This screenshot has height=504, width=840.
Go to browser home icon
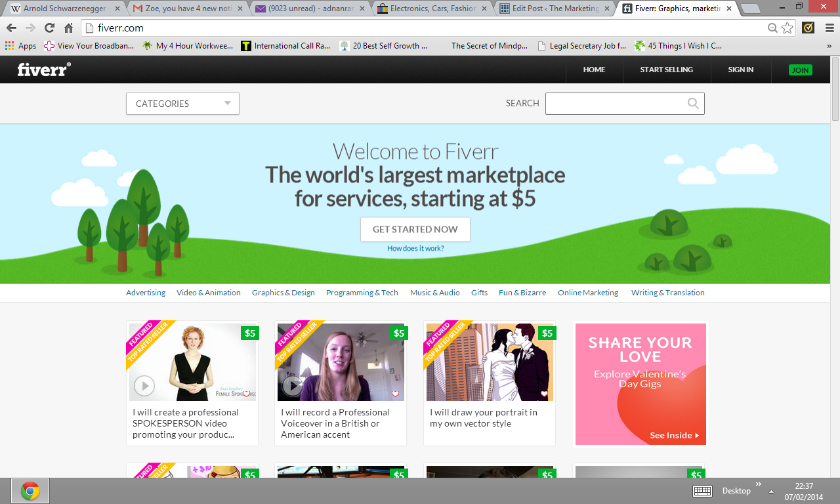68,28
